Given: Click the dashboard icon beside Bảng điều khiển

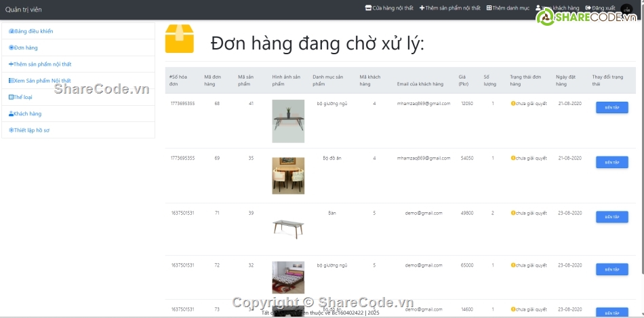Looking at the screenshot, I should (x=12, y=31).
